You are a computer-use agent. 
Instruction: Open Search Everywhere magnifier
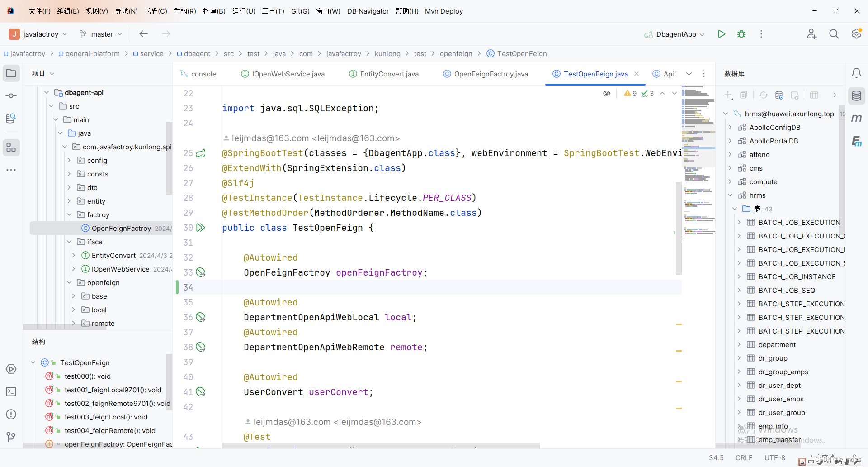pos(834,34)
